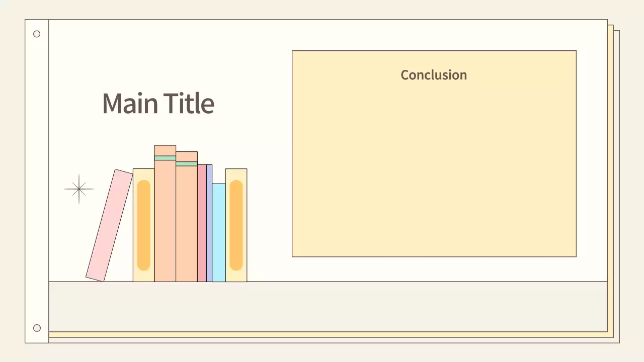644x362 pixels.
Task: Click the bottom binder hole circle
Action: 37,328
